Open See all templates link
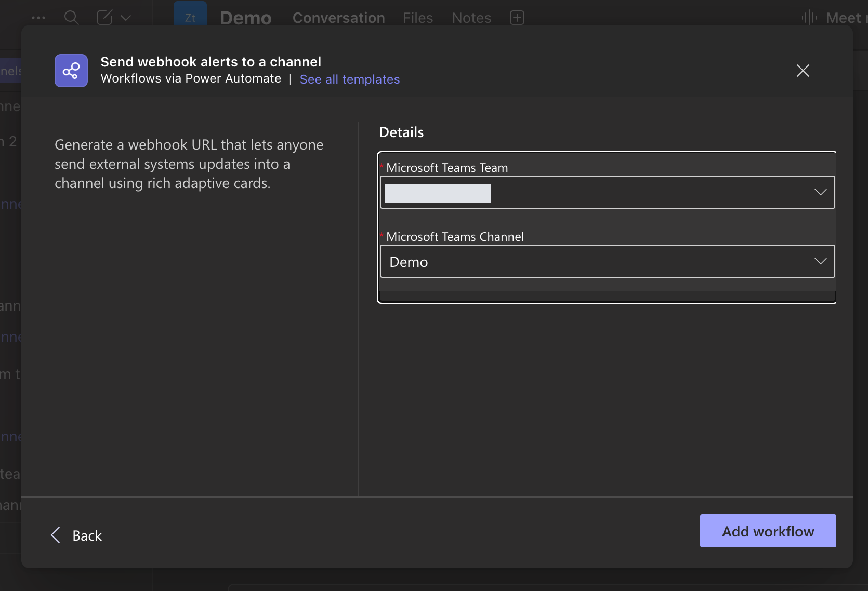 350,79
